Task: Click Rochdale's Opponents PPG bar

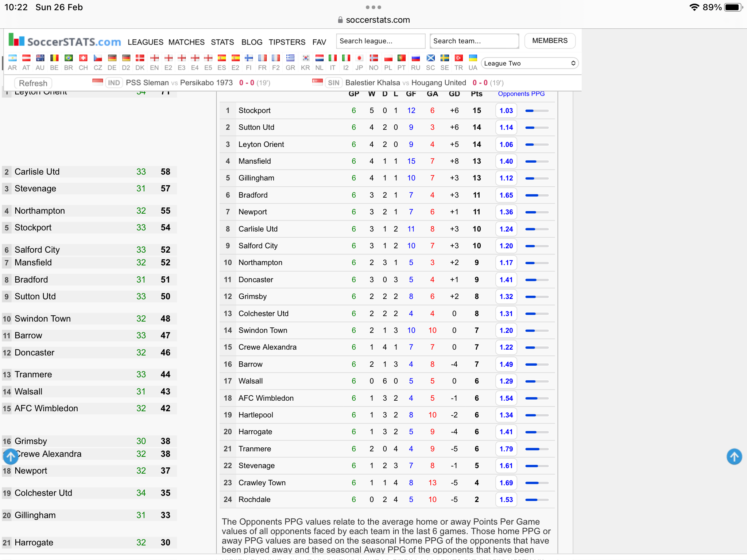Action: point(537,500)
